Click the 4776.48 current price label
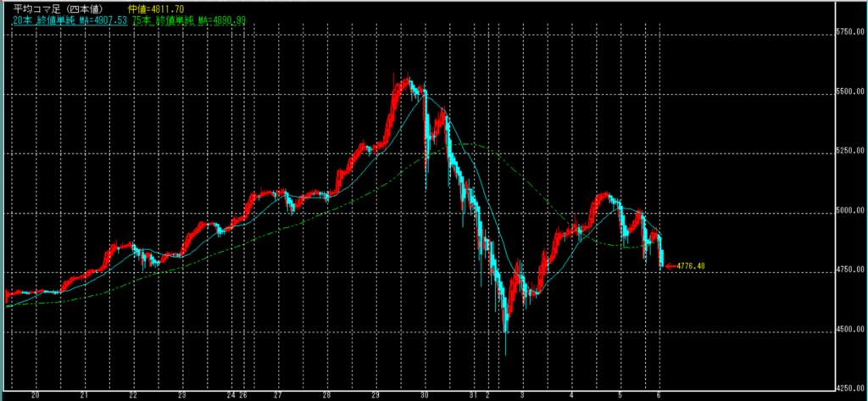868x401 pixels. click(691, 266)
